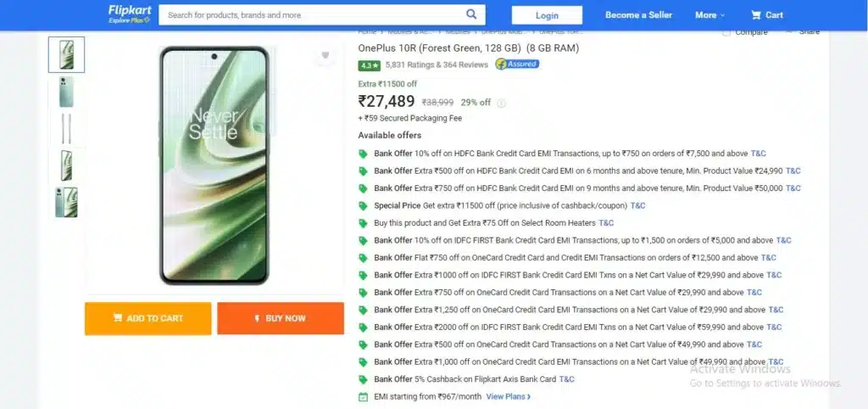Image resolution: width=868 pixels, height=409 pixels.
Task: Open View Plans for EMI options
Action: 509,397
